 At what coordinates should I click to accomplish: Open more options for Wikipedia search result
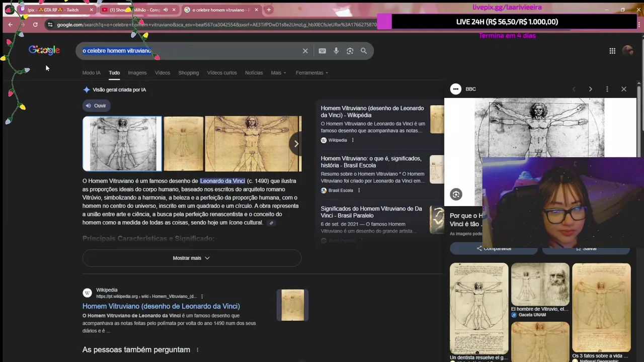pyautogui.click(x=202, y=297)
